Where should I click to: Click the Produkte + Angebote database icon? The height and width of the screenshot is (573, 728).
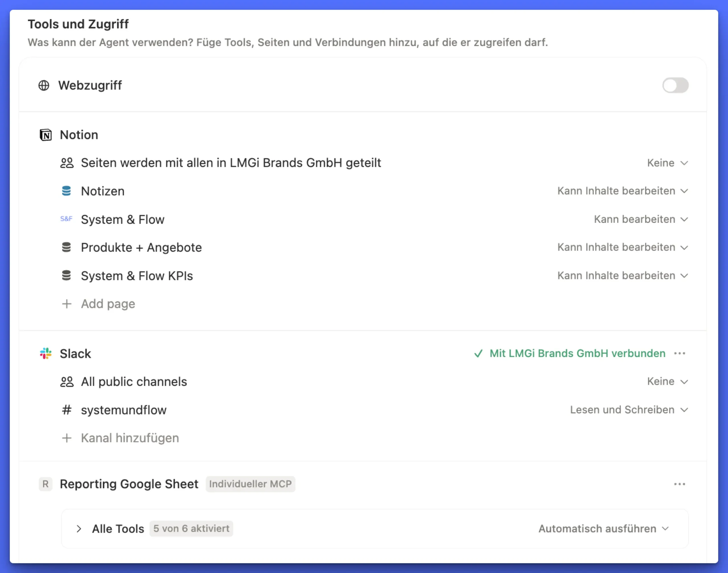[x=67, y=247]
